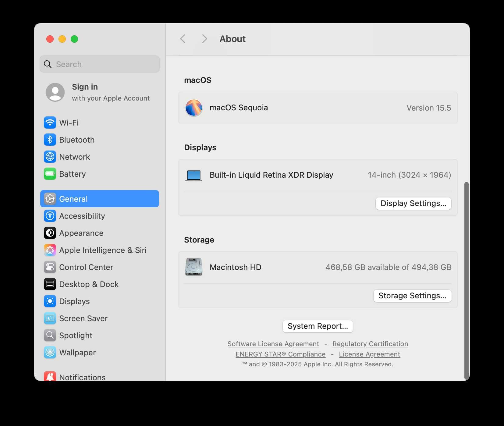Click 'Sign in' with your Apple Account
This screenshot has height=426, width=504.
pyautogui.click(x=85, y=87)
